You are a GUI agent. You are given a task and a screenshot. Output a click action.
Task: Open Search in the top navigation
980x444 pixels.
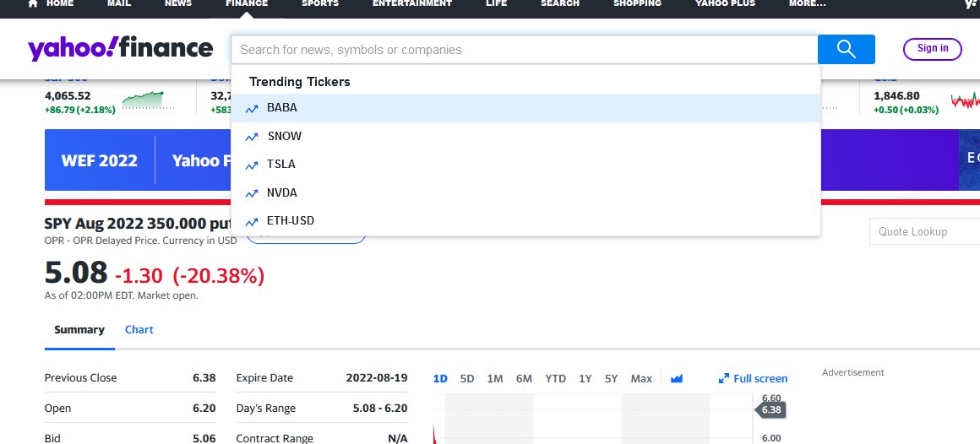pos(560,3)
